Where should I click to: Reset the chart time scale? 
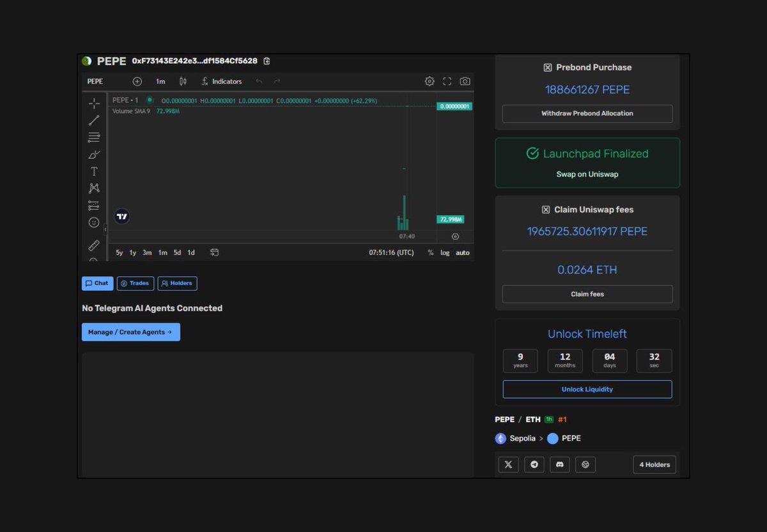pos(455,236)
